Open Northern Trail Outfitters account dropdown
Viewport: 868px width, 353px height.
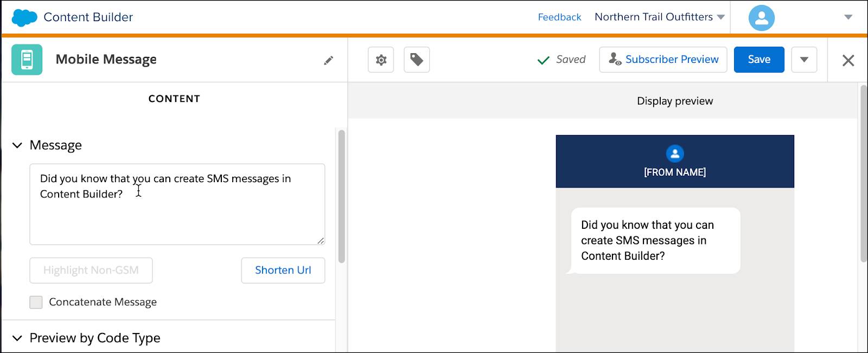659,17
